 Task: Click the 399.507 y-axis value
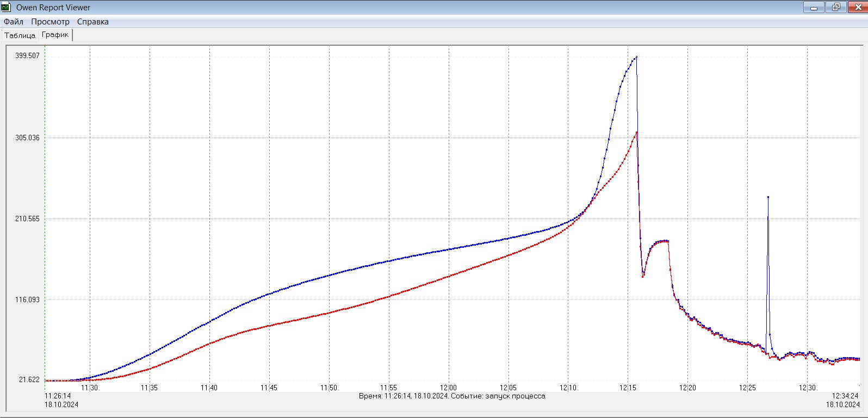(27, 55)
